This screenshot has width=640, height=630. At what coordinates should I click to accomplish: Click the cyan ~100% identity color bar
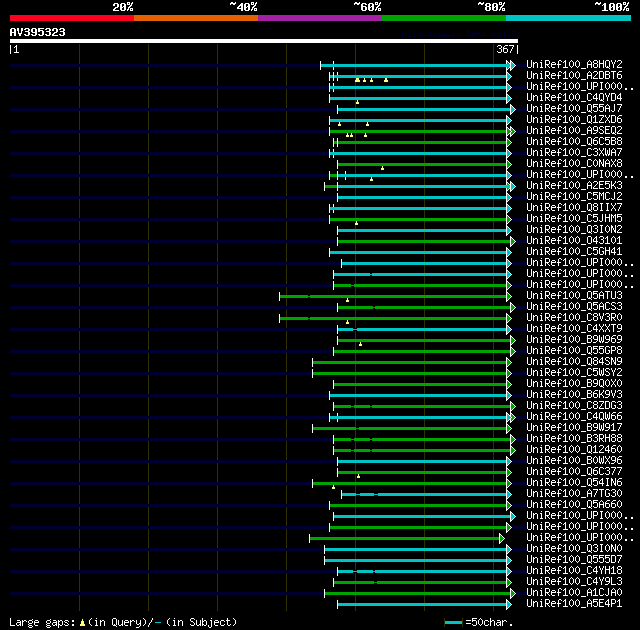point(569,18)
